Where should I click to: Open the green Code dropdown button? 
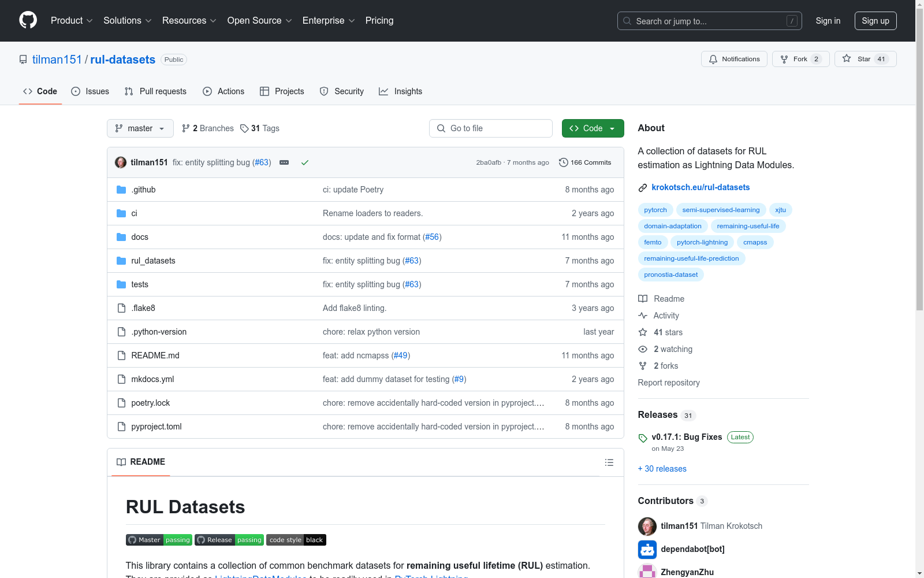pyautogui.click(x=593, y=128)
